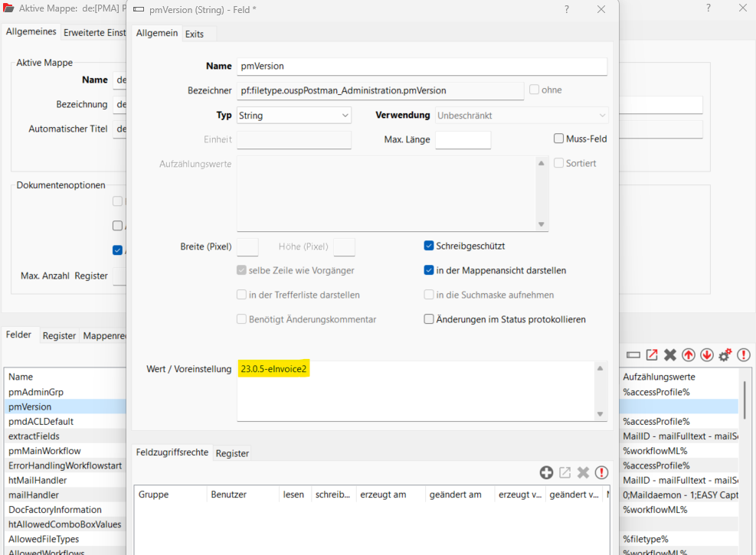Image resolution: width=756 pixels, height=555 pixels.
Task: Open the Feldzugriffsrechte tab
Action: tap(172, 452)
